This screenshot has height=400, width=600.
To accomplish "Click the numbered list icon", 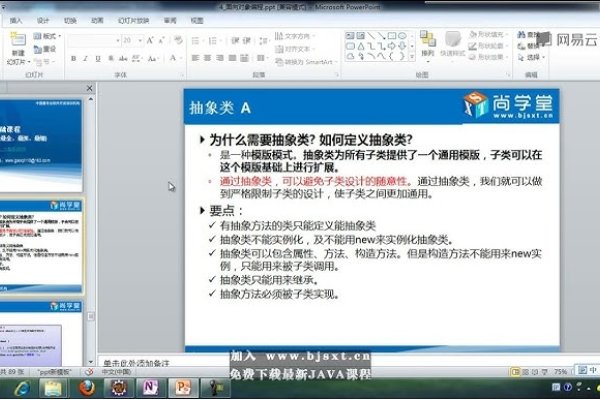I will [x=213, y=41].
